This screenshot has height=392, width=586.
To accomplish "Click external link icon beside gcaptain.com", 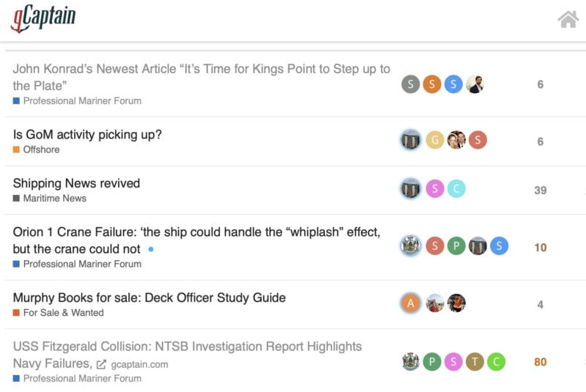I will pyautogui.click(x=101, y=364).
